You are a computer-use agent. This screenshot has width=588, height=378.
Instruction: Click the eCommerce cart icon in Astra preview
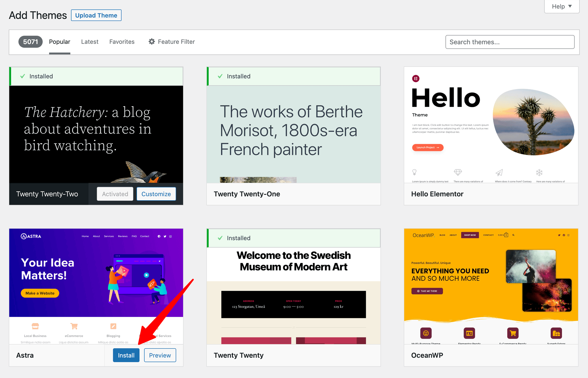74,326
